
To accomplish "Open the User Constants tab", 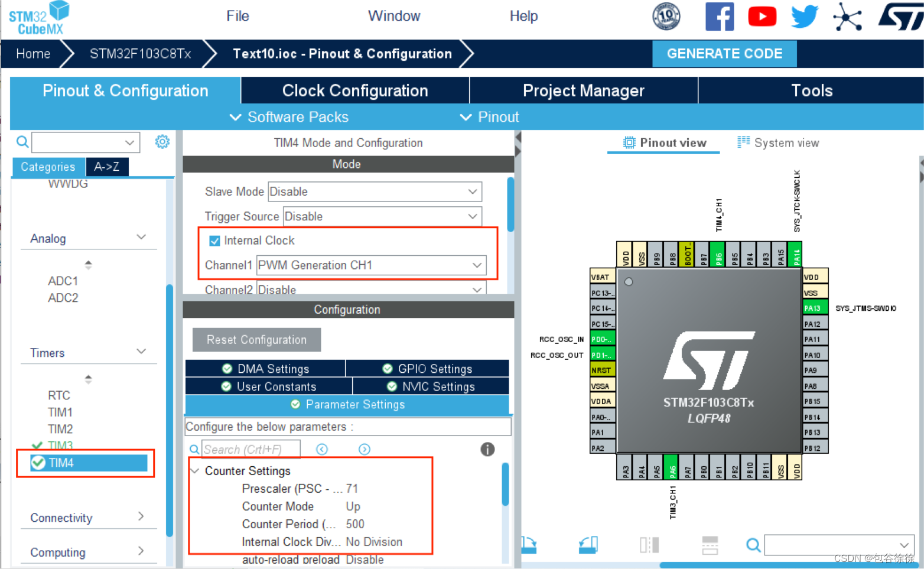I will (x=269, y=386).
